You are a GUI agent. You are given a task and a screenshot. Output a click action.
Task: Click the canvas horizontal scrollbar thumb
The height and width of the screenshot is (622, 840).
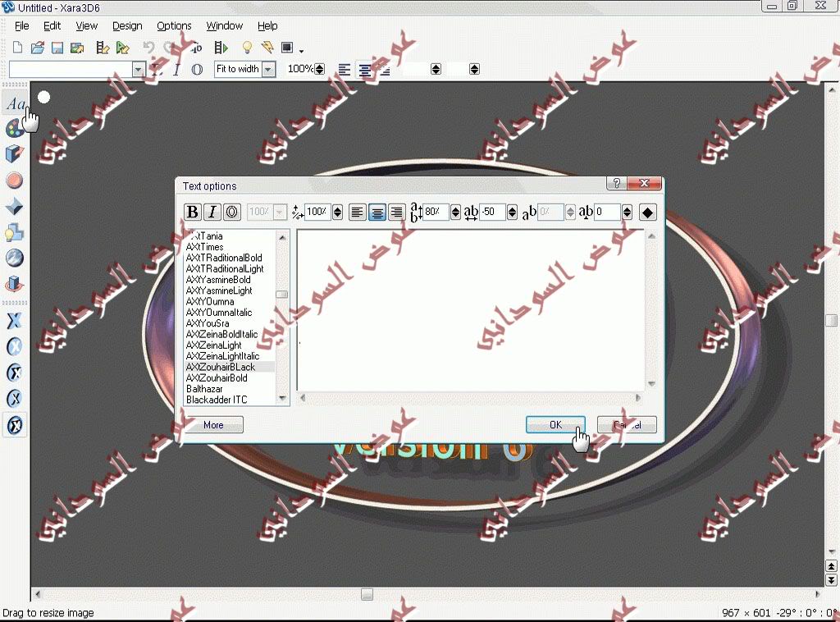tap(367, 594)
